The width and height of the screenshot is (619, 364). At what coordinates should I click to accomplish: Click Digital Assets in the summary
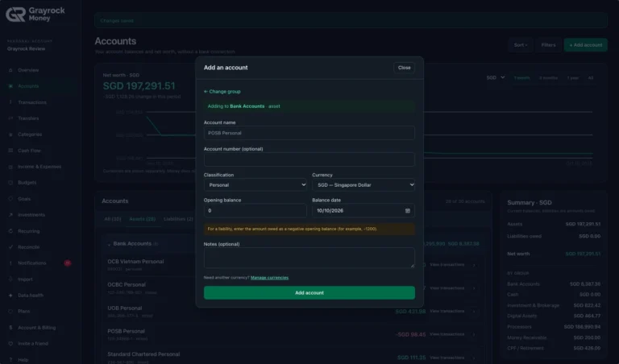pyautogui.click(x=522, y=316)
